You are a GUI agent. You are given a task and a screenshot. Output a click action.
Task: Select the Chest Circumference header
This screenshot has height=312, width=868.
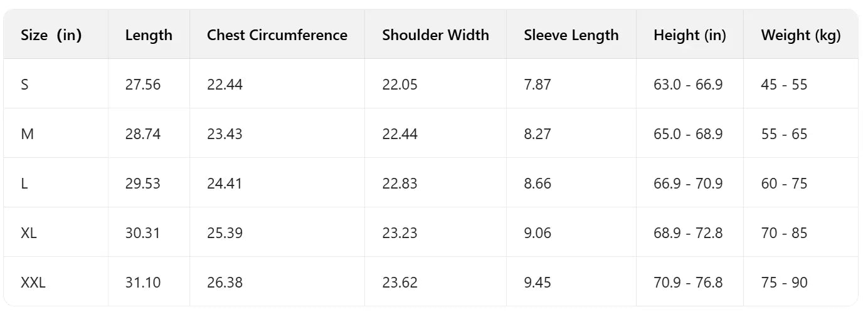coord(277,35)
